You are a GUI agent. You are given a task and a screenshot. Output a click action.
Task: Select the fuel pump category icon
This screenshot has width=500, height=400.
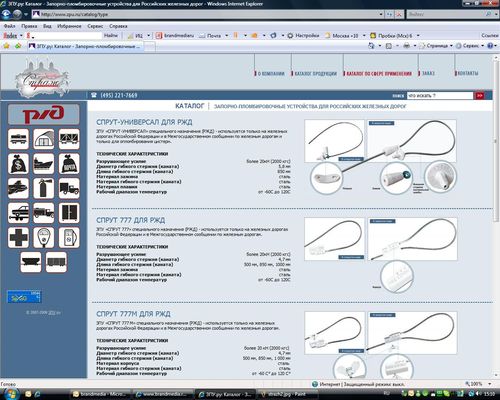point(69,238)
